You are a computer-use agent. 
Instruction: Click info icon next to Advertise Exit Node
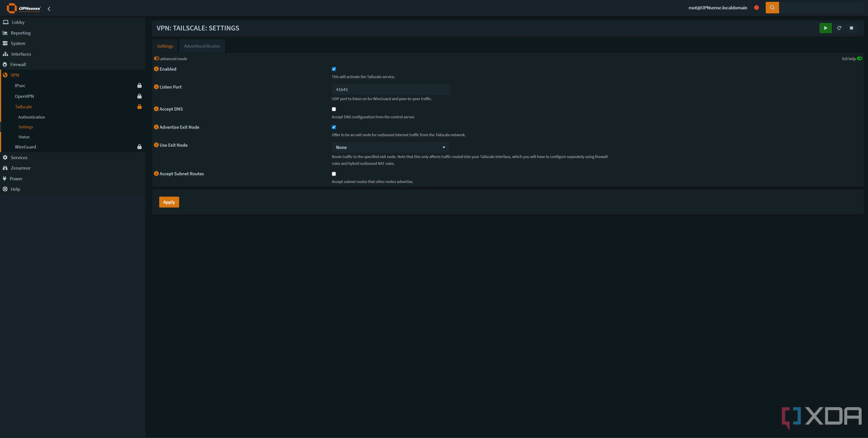(156, 127)
